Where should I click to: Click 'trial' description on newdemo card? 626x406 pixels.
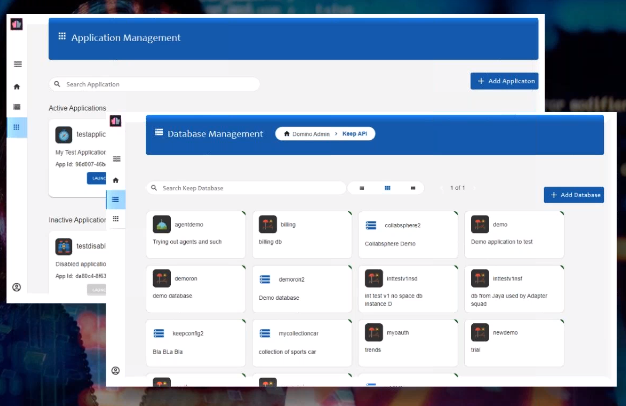(x=475, y=350)
